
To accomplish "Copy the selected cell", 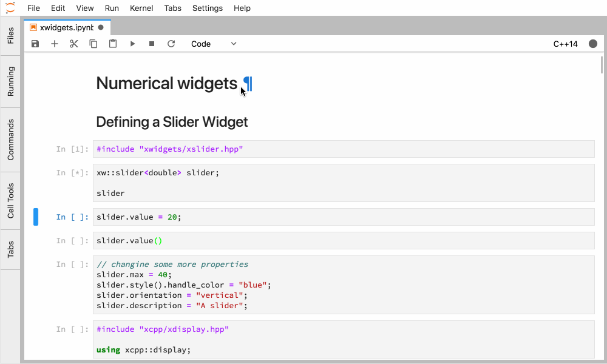I will coord(93,44).
